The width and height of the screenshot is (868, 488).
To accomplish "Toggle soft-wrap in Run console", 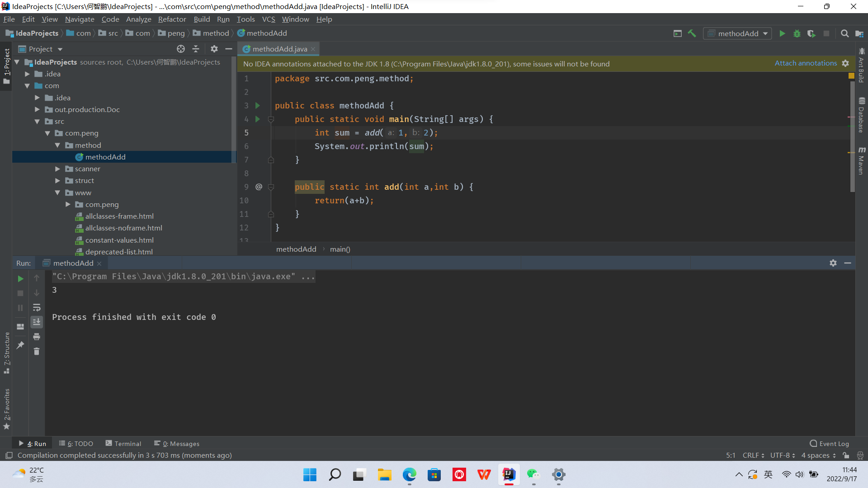I will (37, 308).
